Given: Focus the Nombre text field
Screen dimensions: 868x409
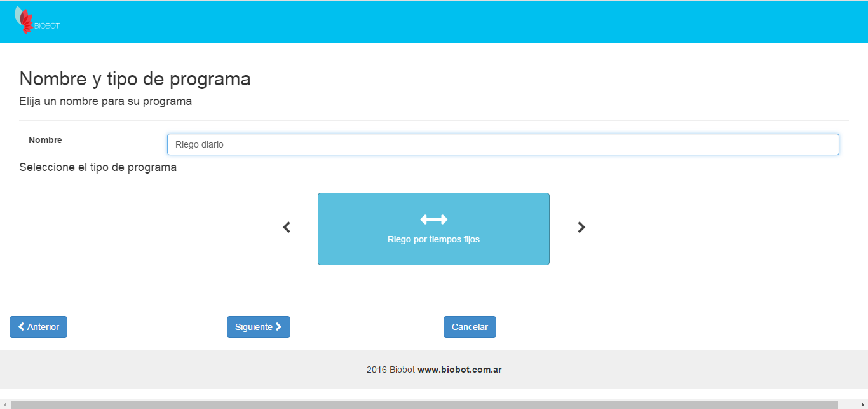Looking at the screenshot, I should [503, 144].
